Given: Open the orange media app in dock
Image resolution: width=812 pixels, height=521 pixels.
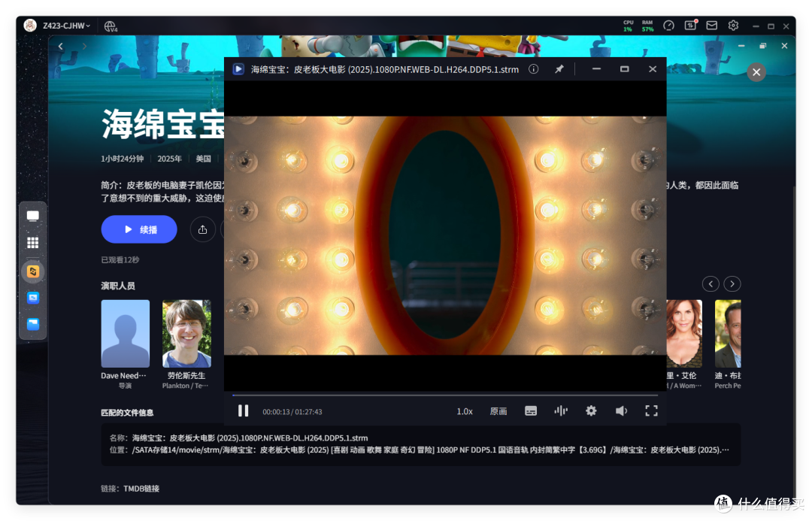Looking at the screenshot, I should [32, 271].
